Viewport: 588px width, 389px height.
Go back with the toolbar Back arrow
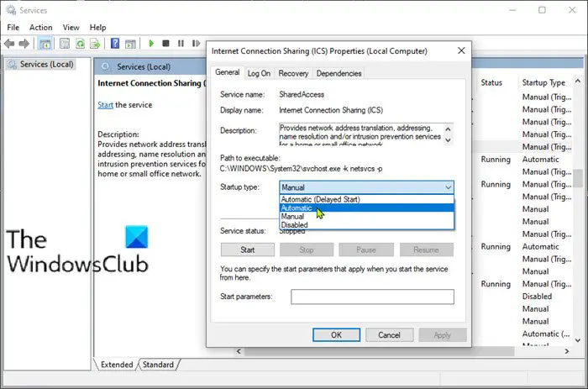pyautogui.click(x=9, y=44)
